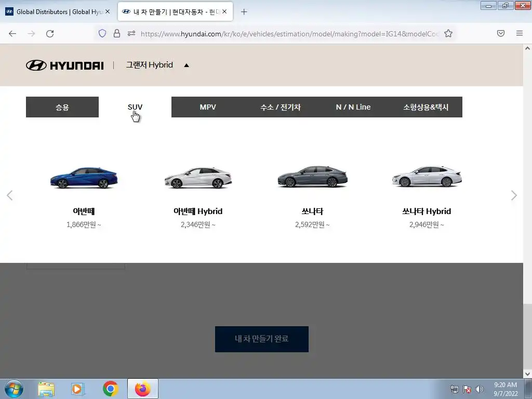Choose the 아반떼 Hybrid car image

[198, 178]
